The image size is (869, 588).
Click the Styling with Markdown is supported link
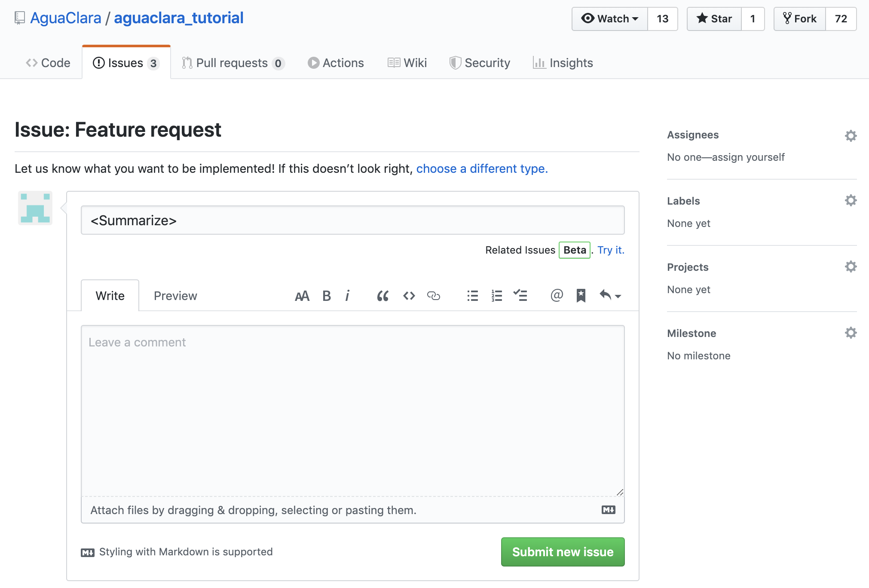(177, 552)
